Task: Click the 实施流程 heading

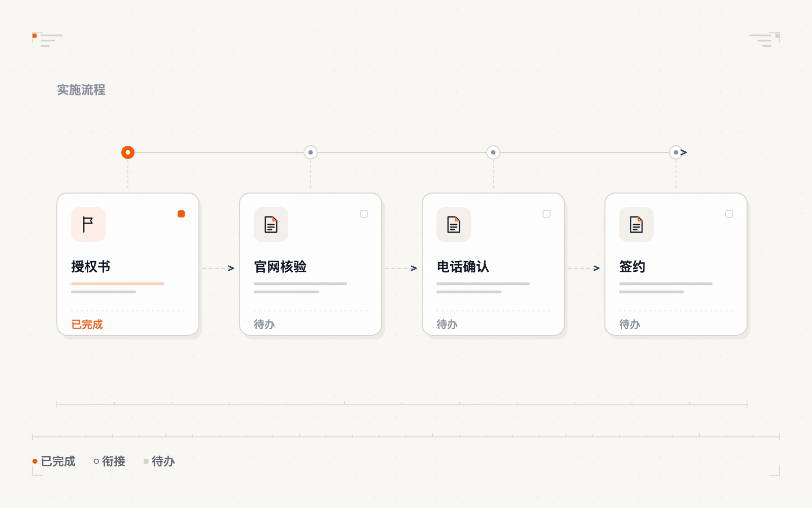Action: tap(81, 90)
